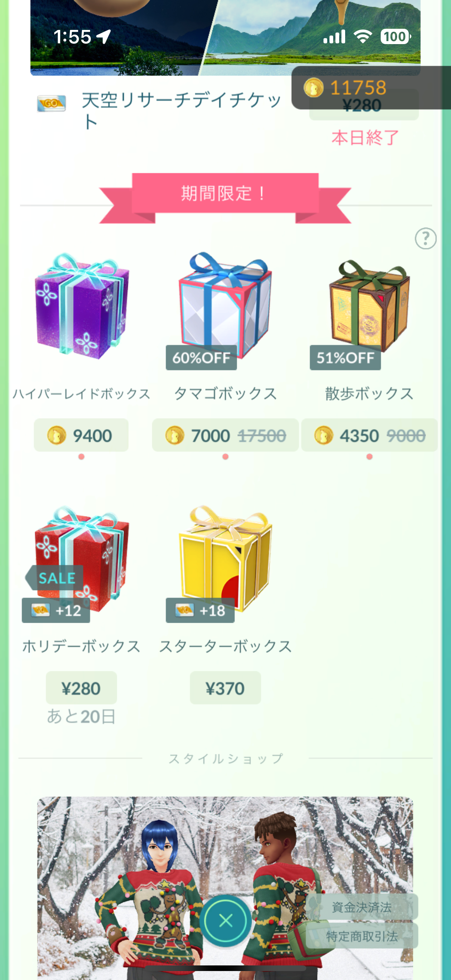The width and height of the screenshot is (451, 980).
Task: Select the purple Hyper Raid Box icon
Action: [x=82, y=305]
